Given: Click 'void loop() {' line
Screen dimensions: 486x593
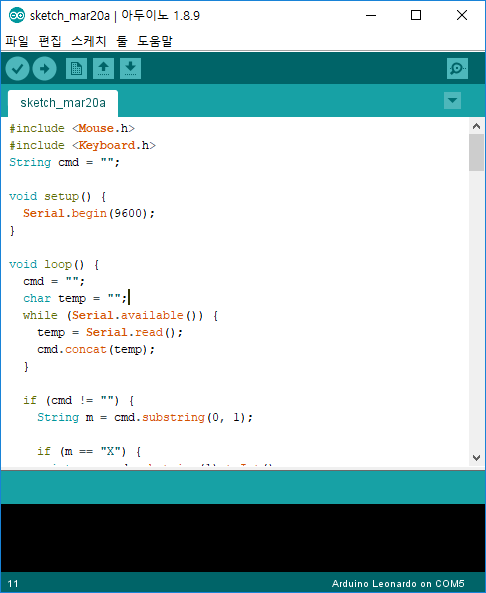Looking at the screenshot, I should pyautogui.click(x=54, y=265).
